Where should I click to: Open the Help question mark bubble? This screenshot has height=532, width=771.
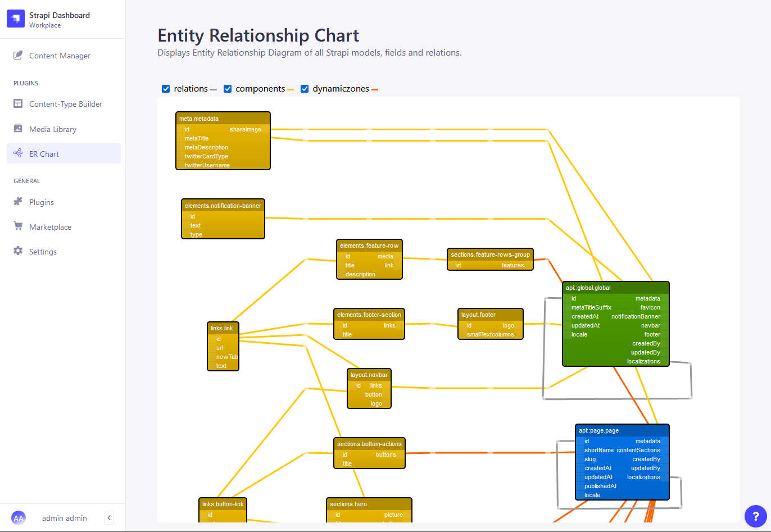pyautogui.click(x=755, y=516)
